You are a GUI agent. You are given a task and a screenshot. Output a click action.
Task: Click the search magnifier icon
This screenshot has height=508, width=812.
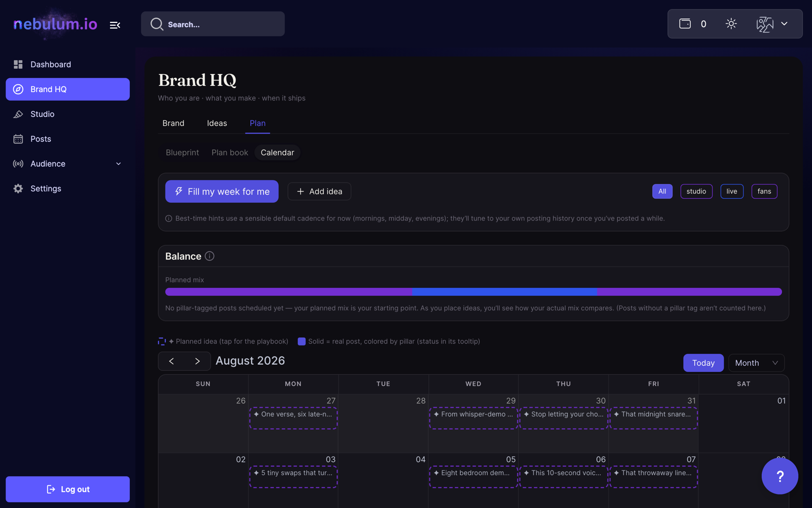pos(157,24)
